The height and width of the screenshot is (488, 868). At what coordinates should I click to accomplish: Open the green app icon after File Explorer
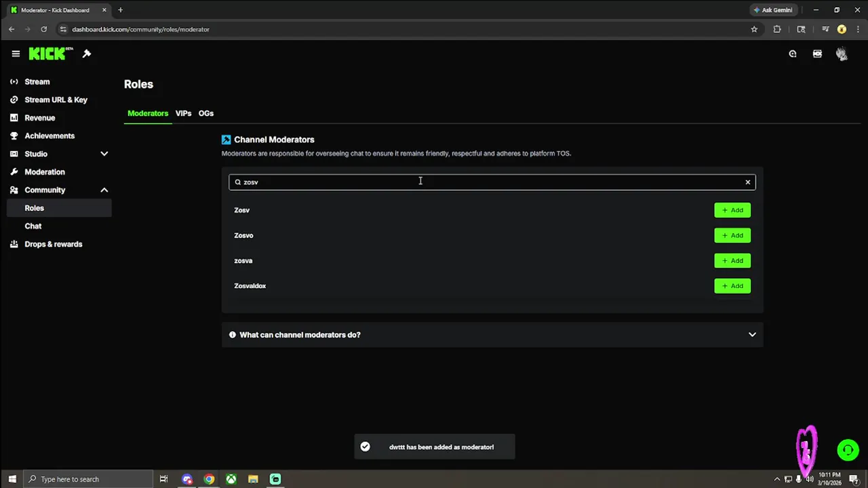coord(275,479)
